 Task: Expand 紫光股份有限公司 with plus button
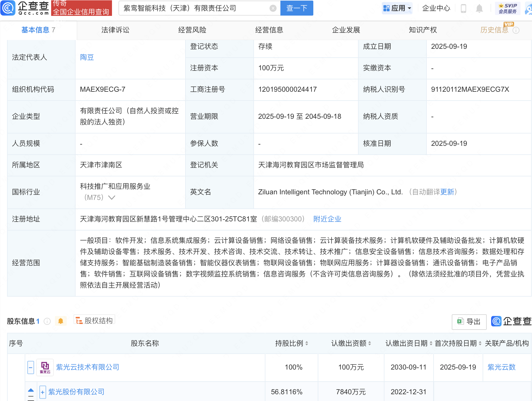tap(42, 392)
